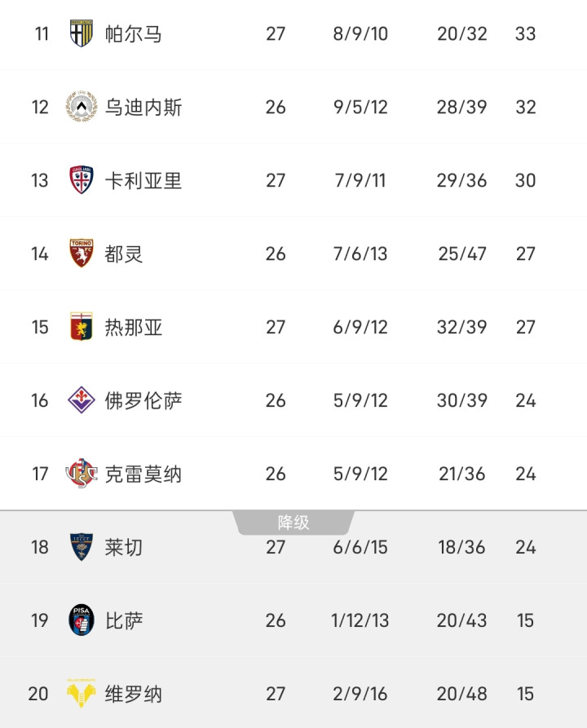
Task: Tap the Verona yellow crest icon
Action: pos(82,694)
